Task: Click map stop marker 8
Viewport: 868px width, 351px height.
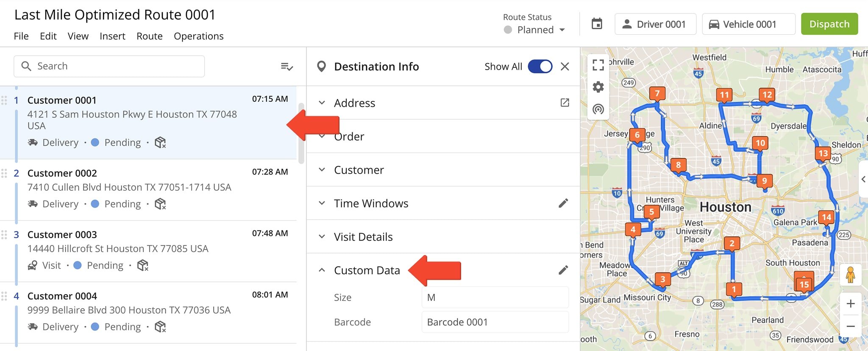Action: pyautogui.click(x=678, y=166)
